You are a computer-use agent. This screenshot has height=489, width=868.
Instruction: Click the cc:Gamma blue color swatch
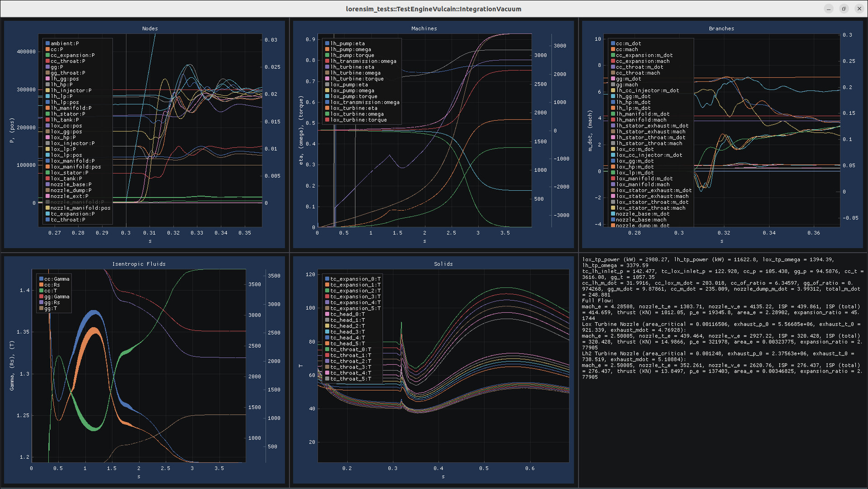[41, 279]
